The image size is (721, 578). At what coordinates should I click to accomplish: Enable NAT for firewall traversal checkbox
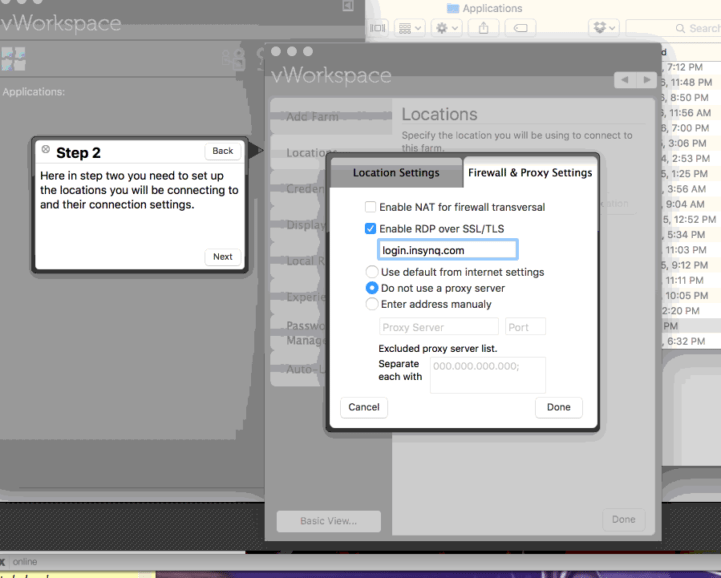click(x=371, y=207)
